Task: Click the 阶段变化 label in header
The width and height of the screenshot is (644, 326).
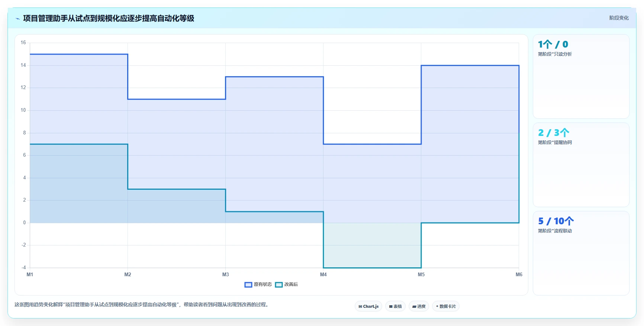Action: [619, 18]
